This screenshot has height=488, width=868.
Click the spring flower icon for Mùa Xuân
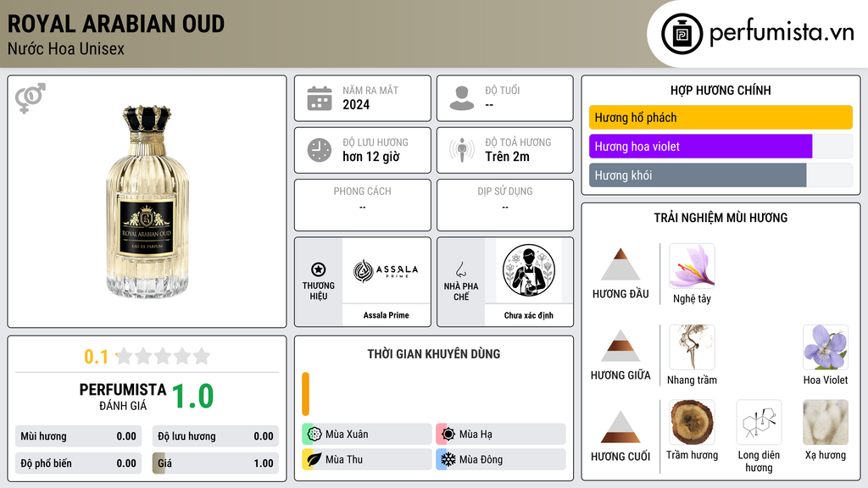tap(314, 435)
